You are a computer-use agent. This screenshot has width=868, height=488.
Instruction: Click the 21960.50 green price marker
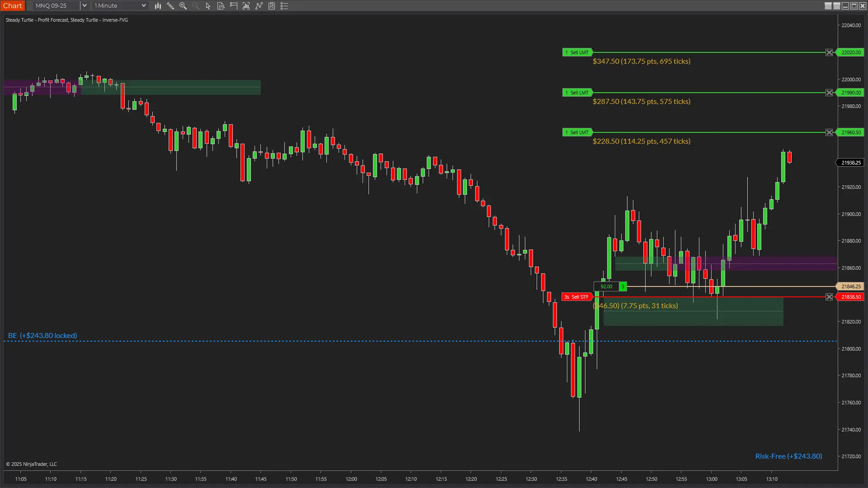[850, 132]
